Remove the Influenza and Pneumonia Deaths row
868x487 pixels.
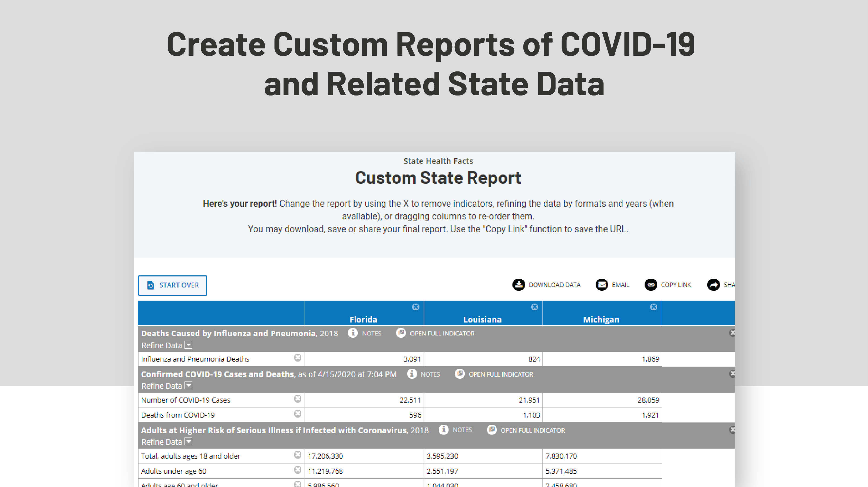pos(298,358)
